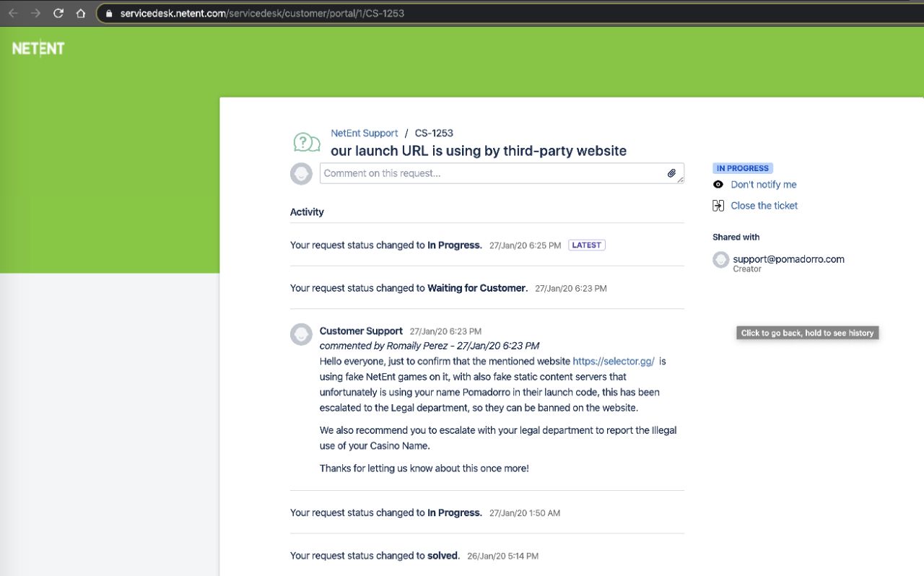Click the 'Shared with' heading

tap(736, 237)
